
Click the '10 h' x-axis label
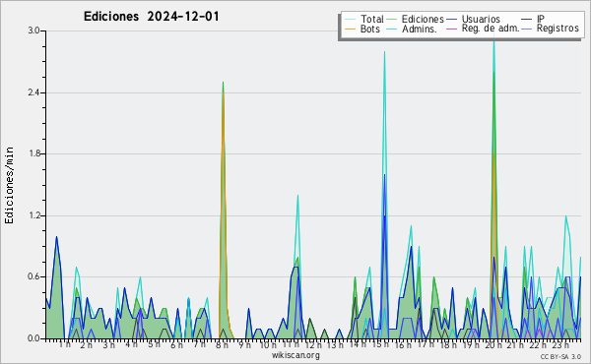pos(268,345)
